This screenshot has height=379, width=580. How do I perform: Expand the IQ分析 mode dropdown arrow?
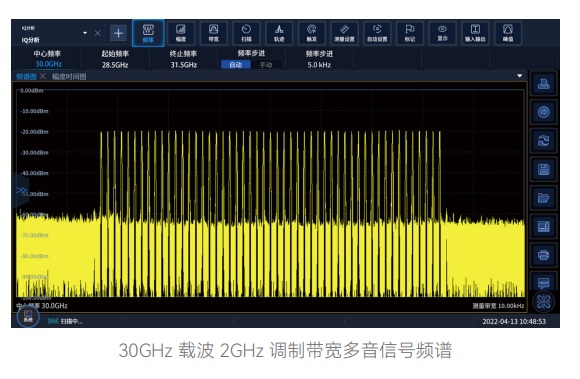(x=85, y=33)
